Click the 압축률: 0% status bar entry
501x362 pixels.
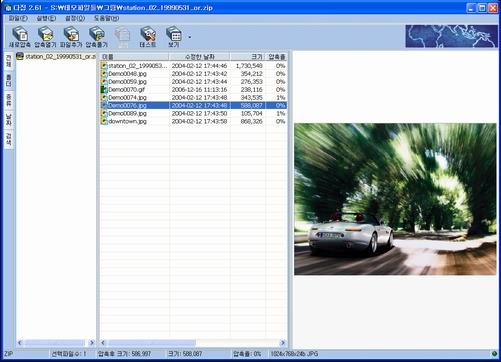click(247, 354)
